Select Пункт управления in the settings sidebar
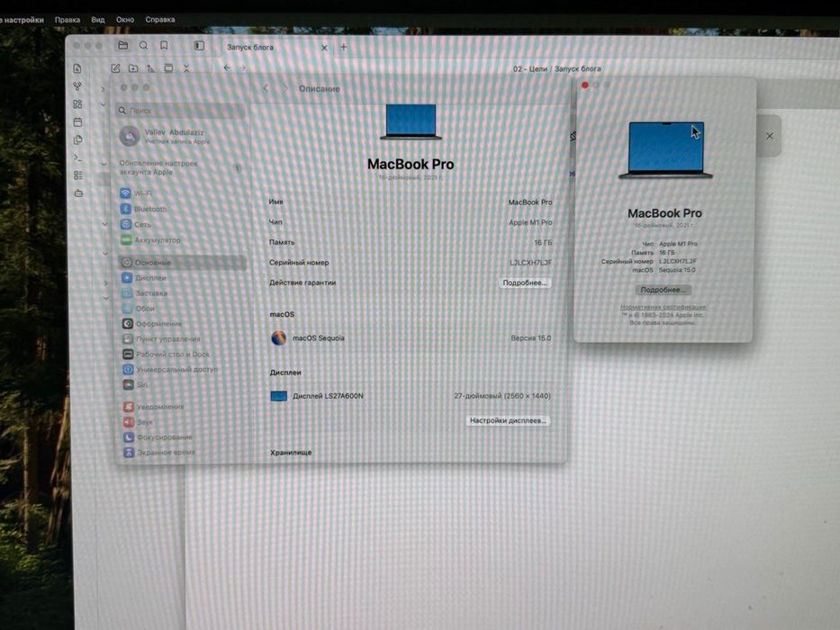This screenshot has height=630, width=840. (161, 339)
